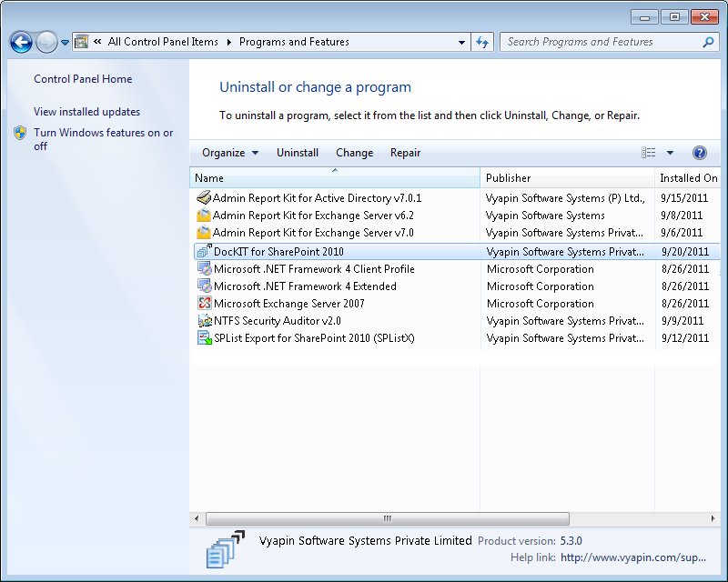Refresh the Programs and Features list
728x582 pixels.
482,42
